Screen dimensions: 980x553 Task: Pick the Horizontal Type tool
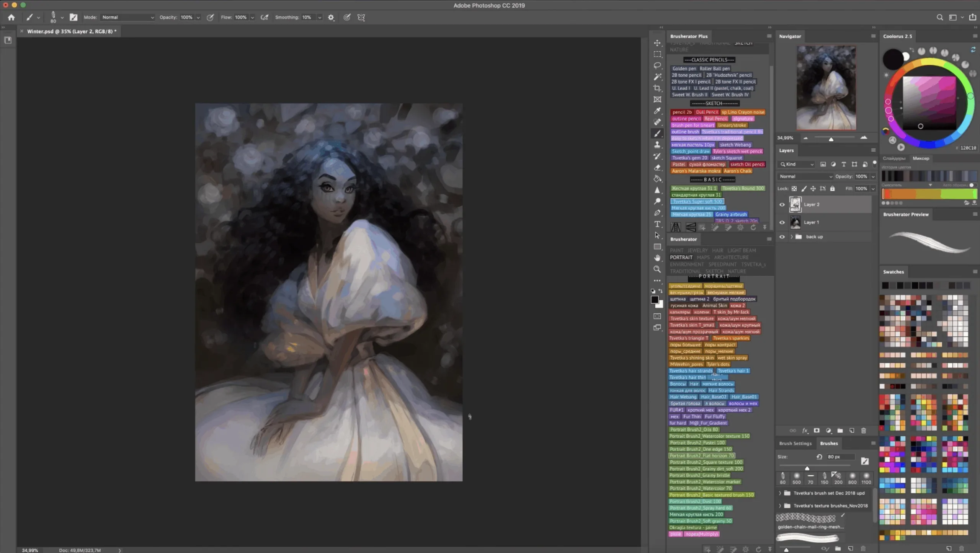(x=658, y=224)
